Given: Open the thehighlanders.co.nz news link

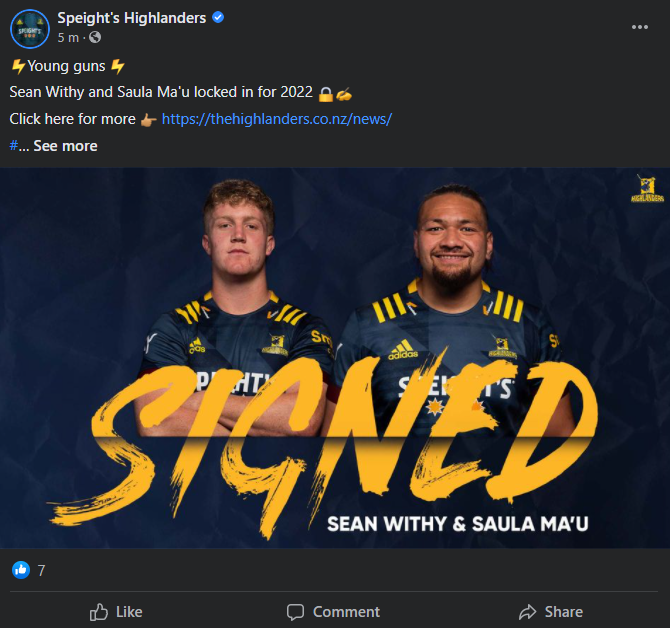Looking at the screenshot, I should (x=277, y=119).
